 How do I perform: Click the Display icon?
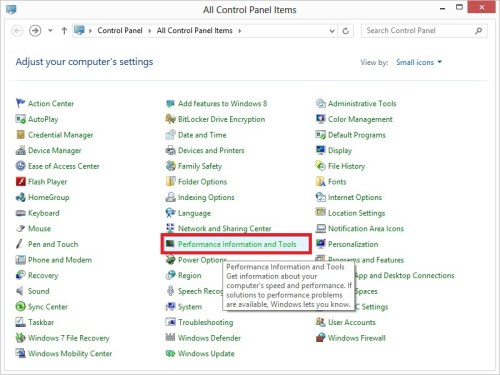(320, 150)
